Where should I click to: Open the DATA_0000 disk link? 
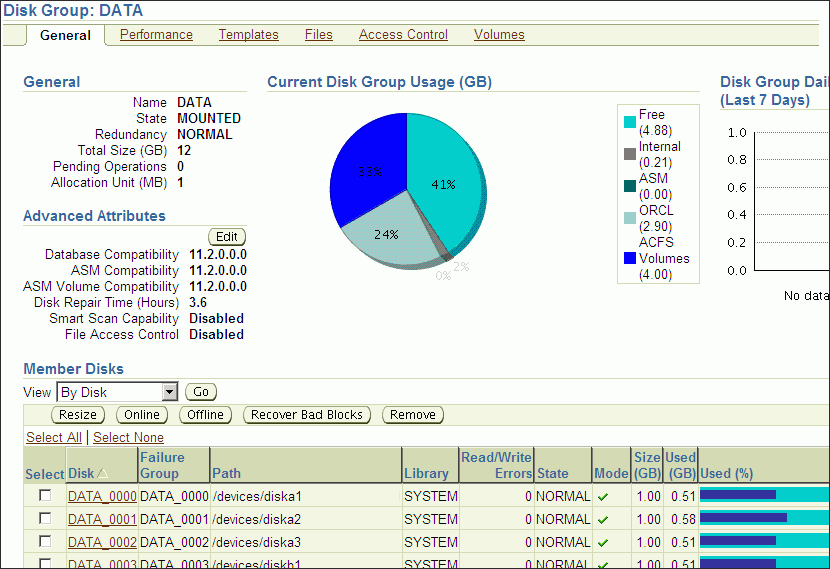point(101,496)
